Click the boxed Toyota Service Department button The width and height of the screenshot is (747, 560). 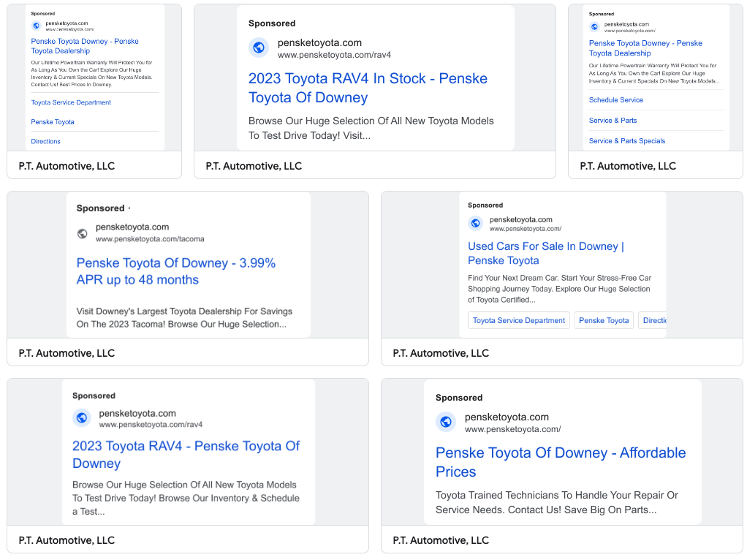519,320
